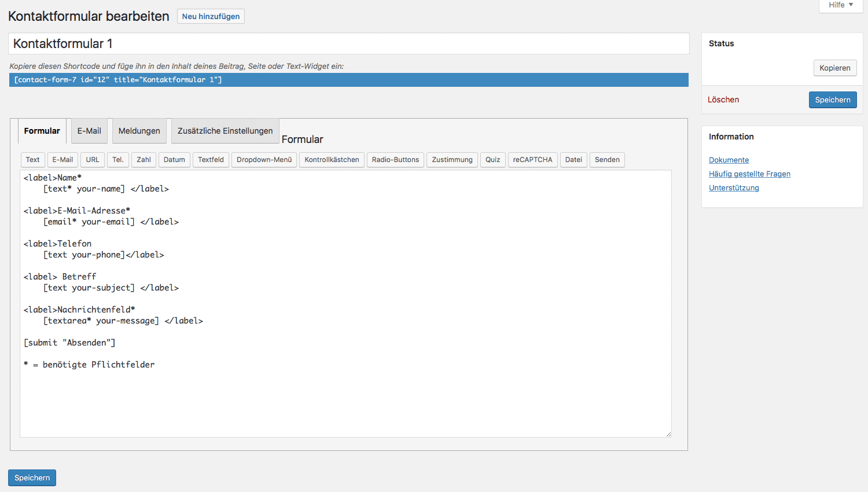The width and height of the screenshot is (868, 492).
Task: Open Häufig gestellte Fragen link
Action: [x=749, y=174]
